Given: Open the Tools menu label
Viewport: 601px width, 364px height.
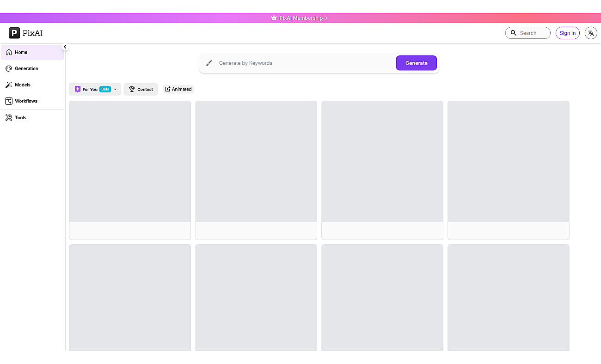Looking at the screenshot, I should 21,117.
